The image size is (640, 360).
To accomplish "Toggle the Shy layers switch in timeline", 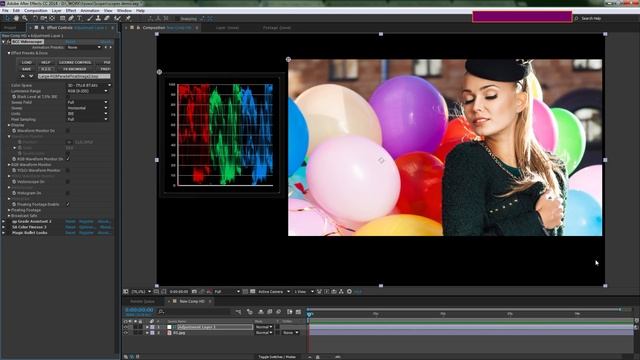I will coord(261,312).
